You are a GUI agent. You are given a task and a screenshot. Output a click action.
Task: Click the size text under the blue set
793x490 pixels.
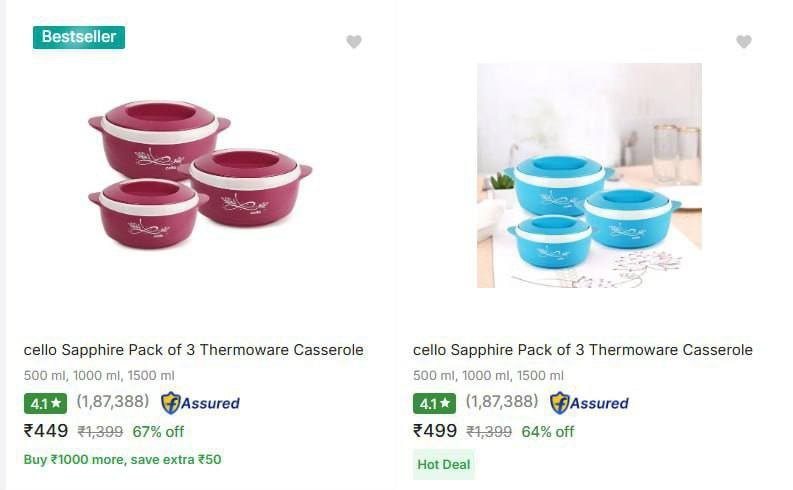coord(488,376)
